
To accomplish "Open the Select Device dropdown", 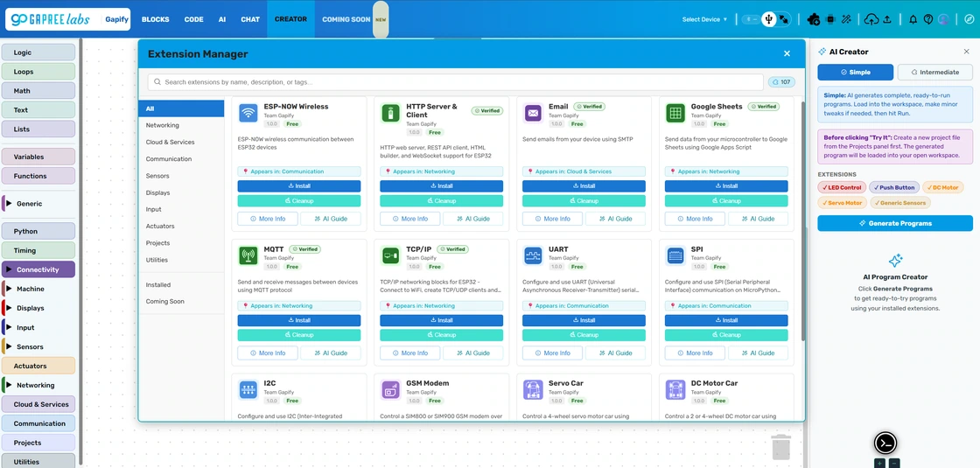I will pos(704,19).
